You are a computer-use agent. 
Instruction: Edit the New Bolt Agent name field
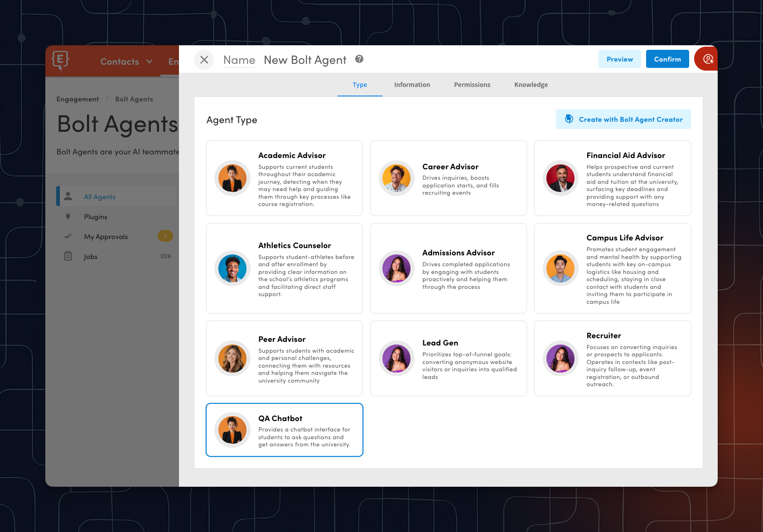tap(305, 60)
